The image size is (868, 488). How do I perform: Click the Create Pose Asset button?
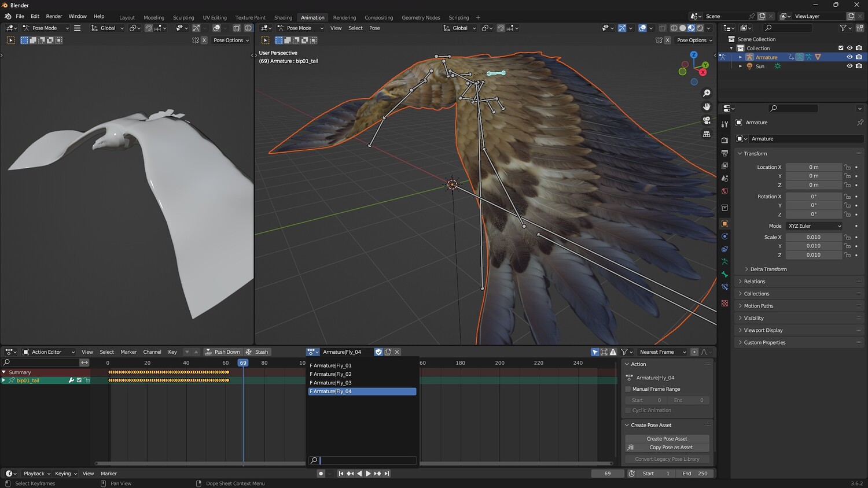(x=667, y=439)
